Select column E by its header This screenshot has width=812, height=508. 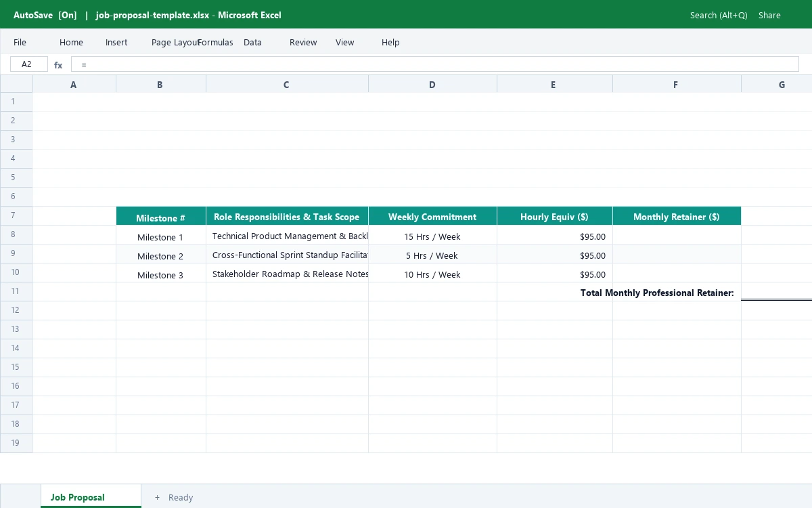(x=554, y=85)
